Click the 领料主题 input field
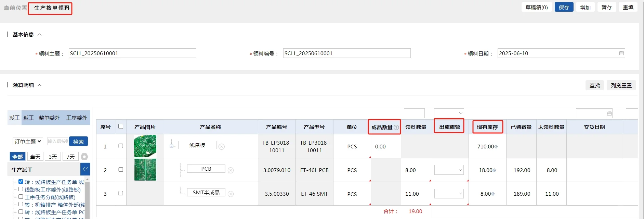The height and width of the screenshot is (219, 644). 132,53
